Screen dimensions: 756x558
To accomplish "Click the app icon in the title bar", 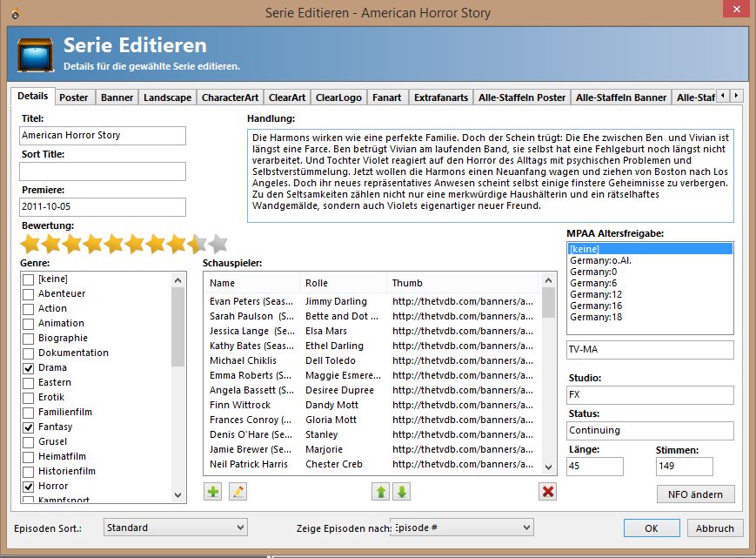I will click(16, 14).
